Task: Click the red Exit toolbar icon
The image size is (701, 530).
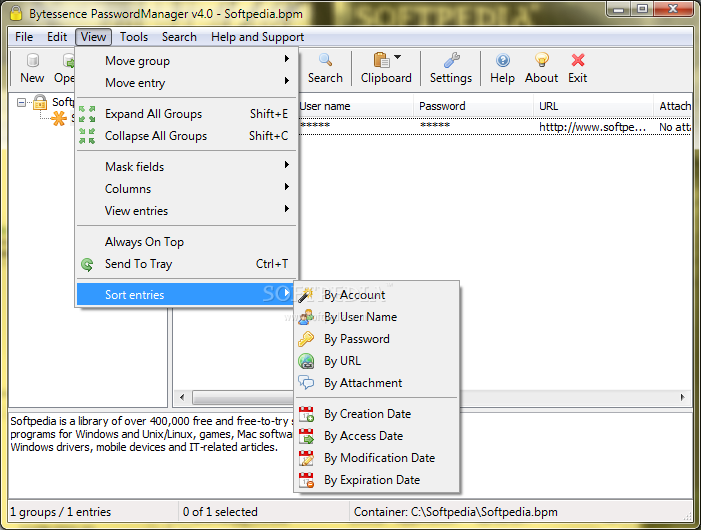Action: pos(578,60)
